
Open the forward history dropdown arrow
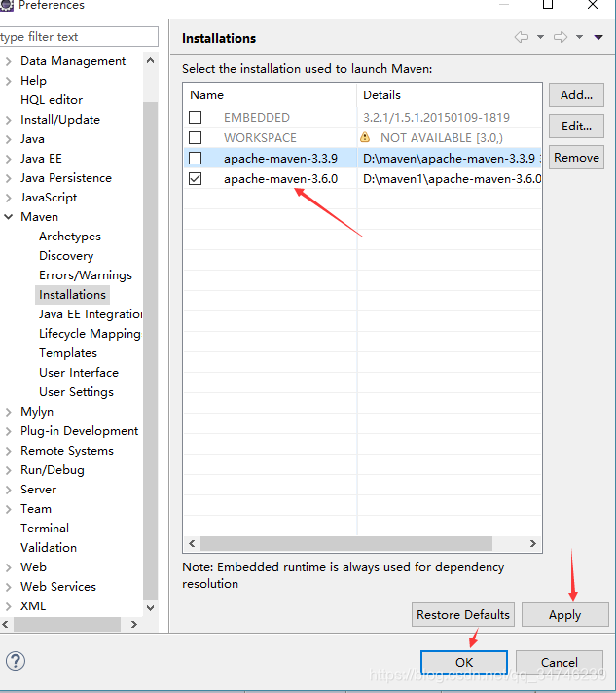coord(579,37)
